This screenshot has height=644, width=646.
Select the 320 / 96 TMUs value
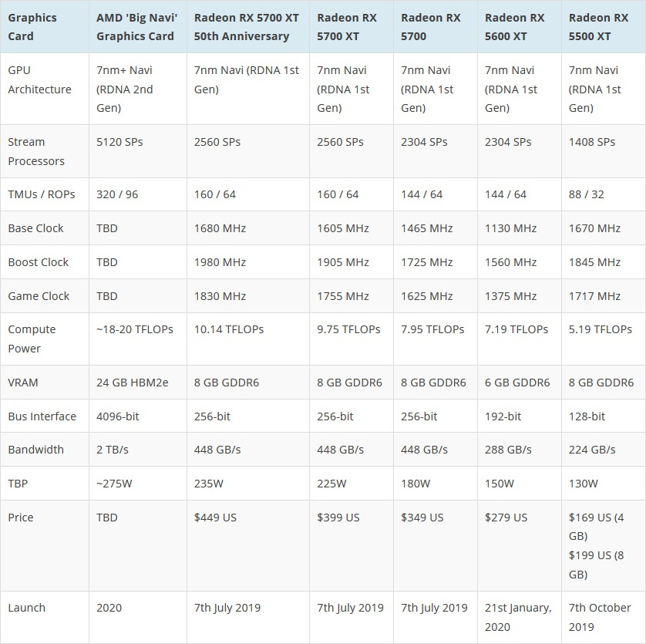point(138,194)
